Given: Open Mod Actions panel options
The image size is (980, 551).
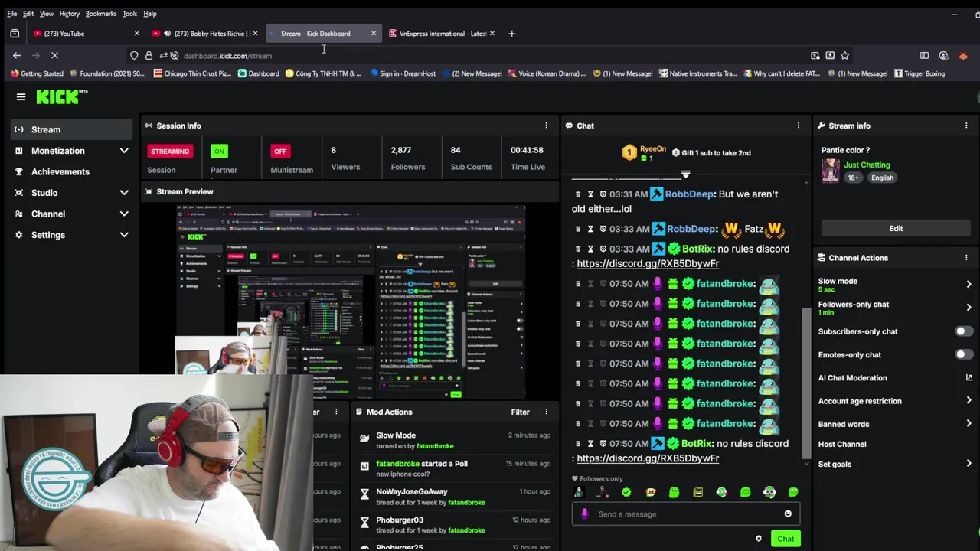Looking at the screenshot, I should click(x=546, y=412).
